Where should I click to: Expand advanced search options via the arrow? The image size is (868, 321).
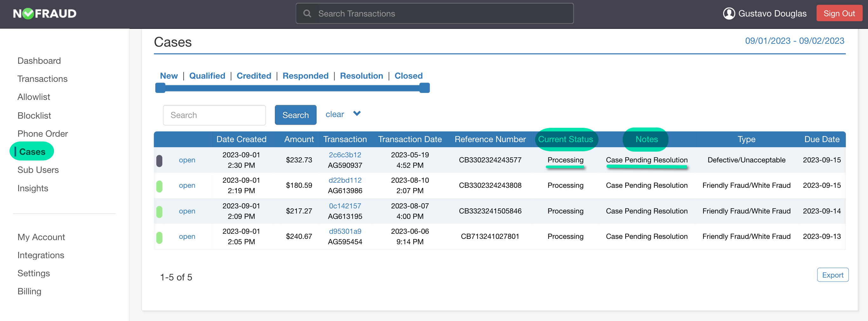pos(356,114)
